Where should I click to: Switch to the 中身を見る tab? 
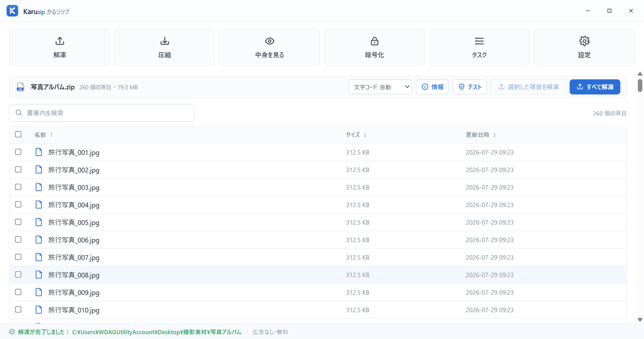[270, 47]
